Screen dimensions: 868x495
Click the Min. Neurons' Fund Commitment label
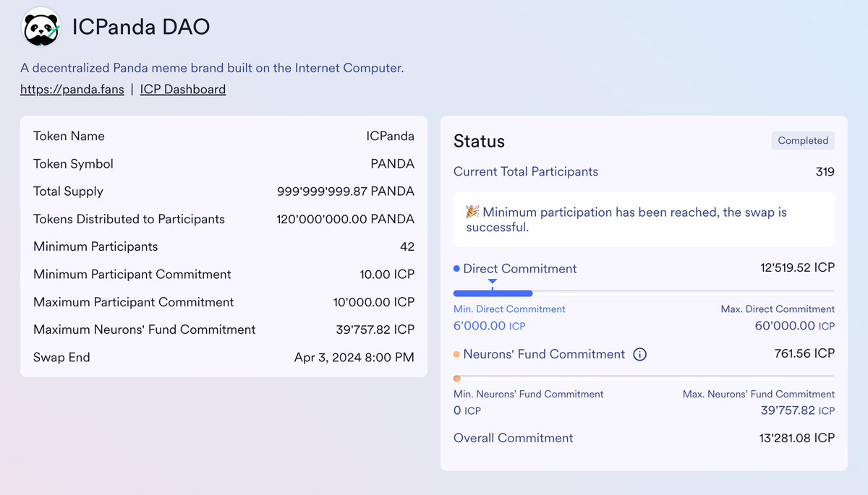tap(528, 395)
